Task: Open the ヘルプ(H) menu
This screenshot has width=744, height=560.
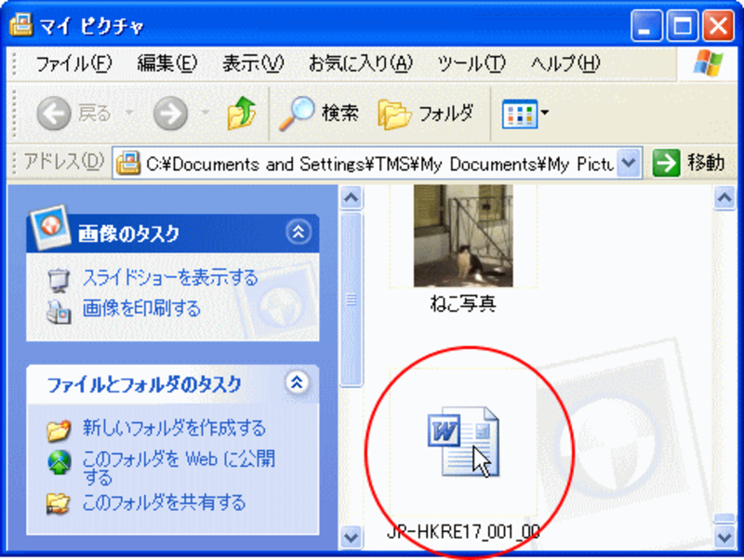Action: coord(565,63)
